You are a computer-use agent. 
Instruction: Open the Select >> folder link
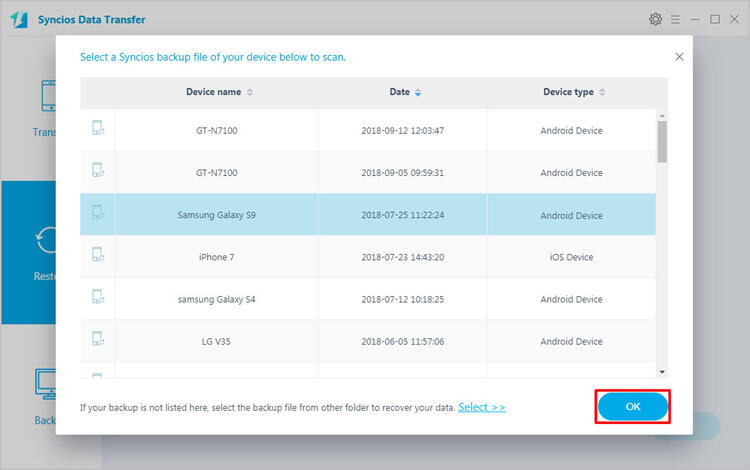(482, 407)
